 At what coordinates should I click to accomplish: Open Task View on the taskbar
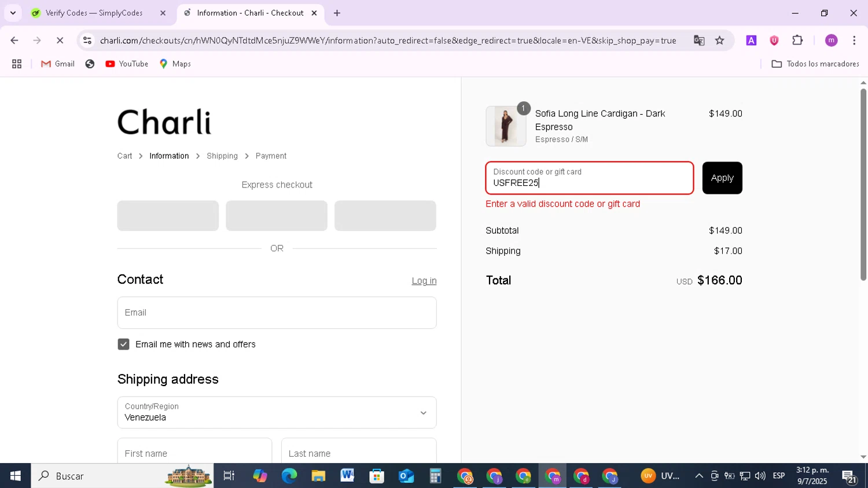229,476
